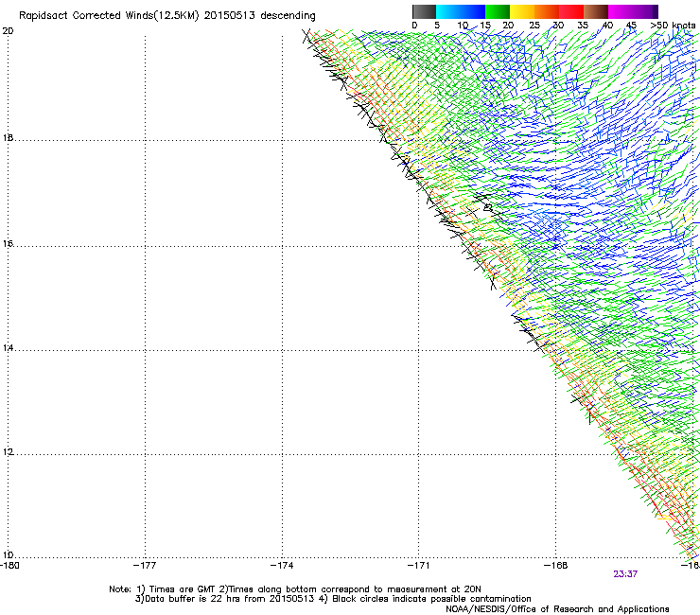Viewport: 700px width, 615px height.
Task: Click the '18' latitude axis label
Action: 8,138
